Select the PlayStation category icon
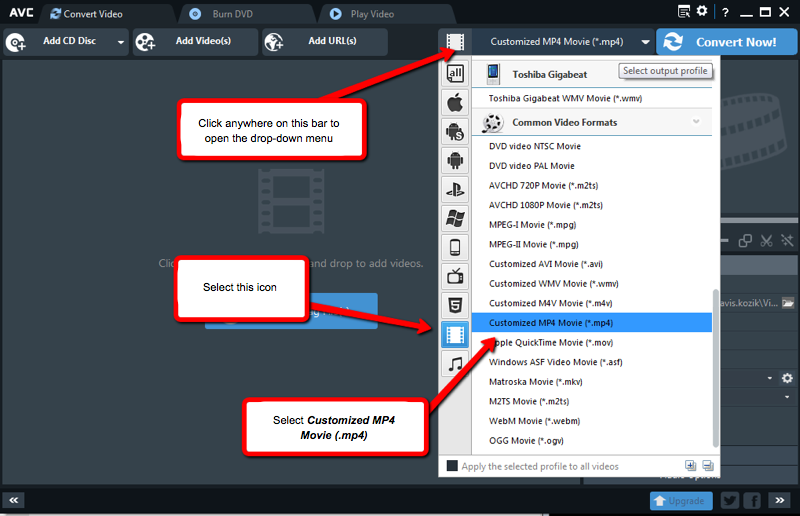Viewport: 800px width, 516px height. tap(455, 190)
